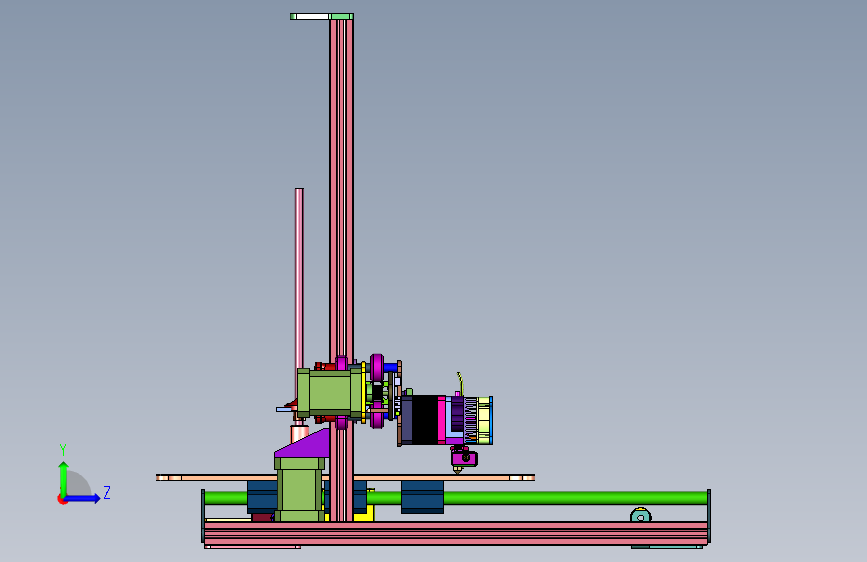This screenshot has width=867, height=562.
Task: Select the green Z-axis motor below bracket
Action: pos(299,489)
